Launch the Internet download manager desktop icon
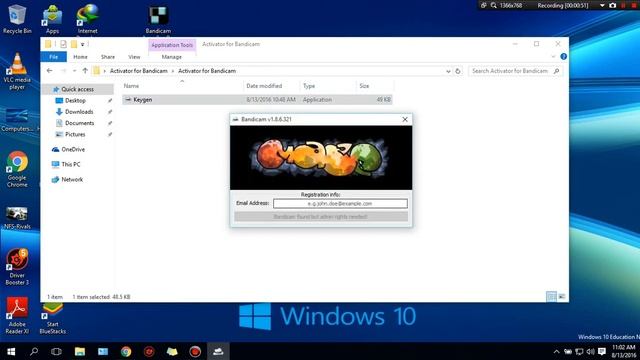The width and height of the screenshot is (640, 360). click(x=87, y=19)
